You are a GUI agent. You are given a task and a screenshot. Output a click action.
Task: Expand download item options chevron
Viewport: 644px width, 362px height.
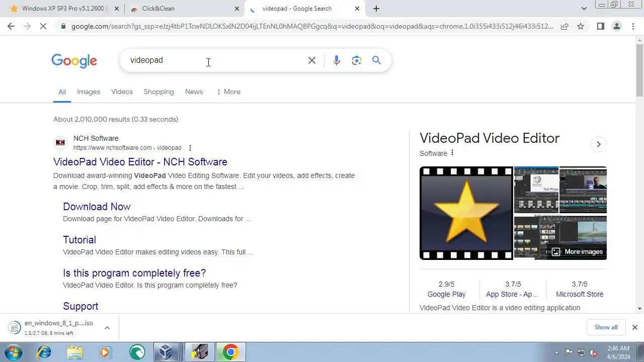[x=107, y=328]
